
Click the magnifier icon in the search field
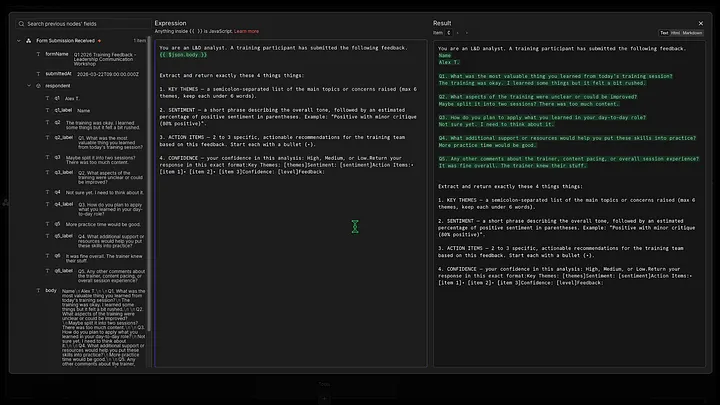[x=21, y=24]
